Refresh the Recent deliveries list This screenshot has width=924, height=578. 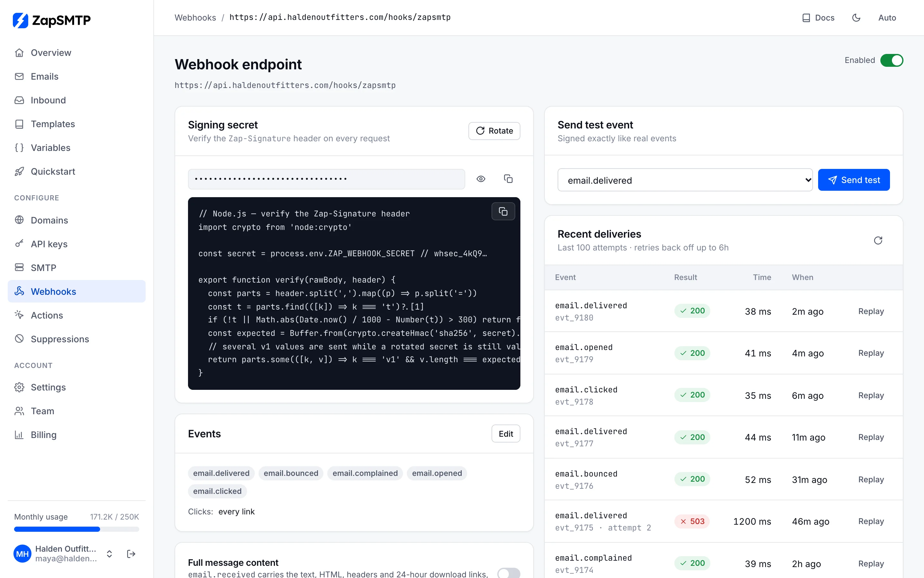(878, 241)
